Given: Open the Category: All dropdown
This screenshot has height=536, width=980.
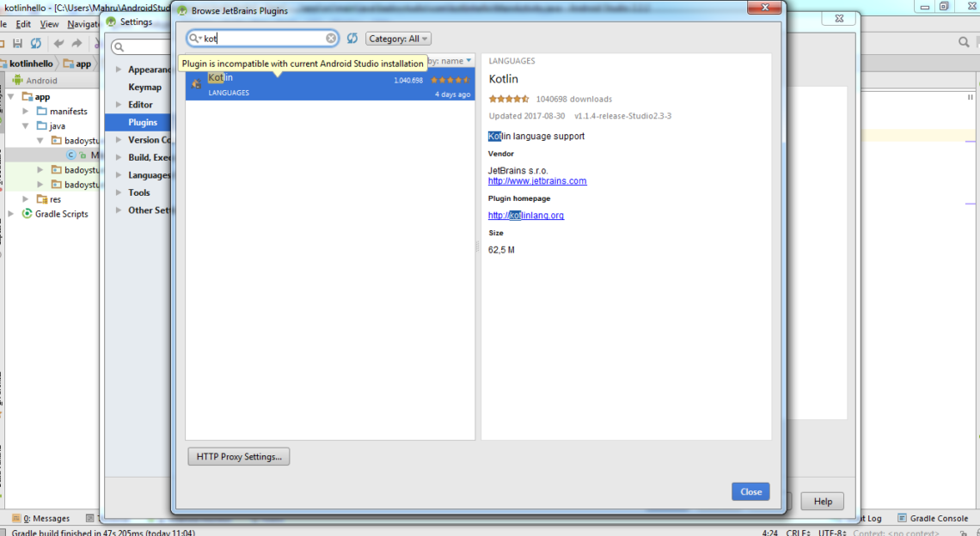Looking at the screenshot, I should [398, 39].
